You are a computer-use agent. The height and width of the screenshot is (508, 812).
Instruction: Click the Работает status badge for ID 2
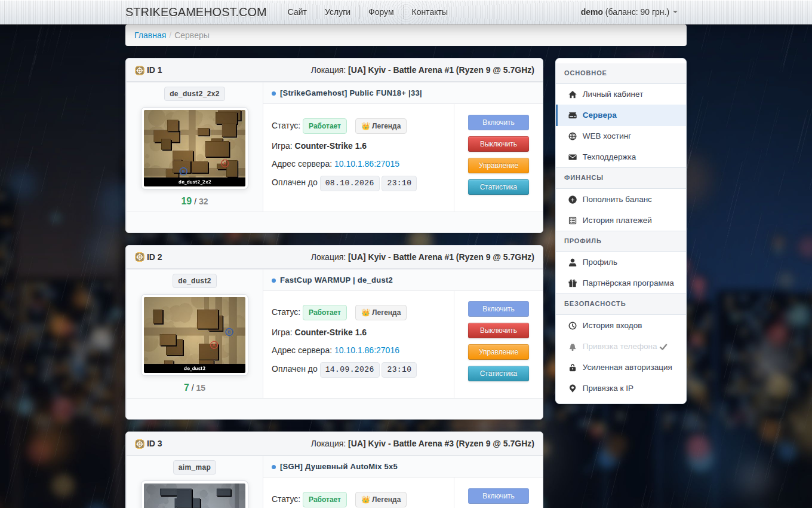325,313
